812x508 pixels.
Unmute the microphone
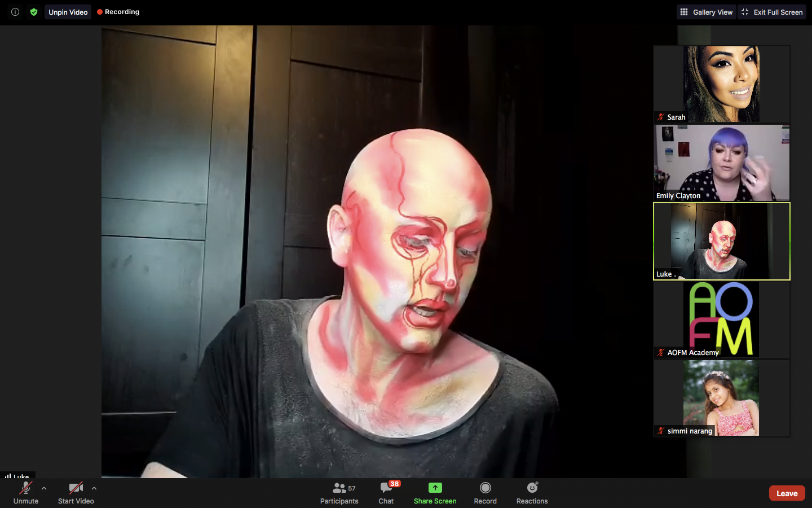(26, 492)
